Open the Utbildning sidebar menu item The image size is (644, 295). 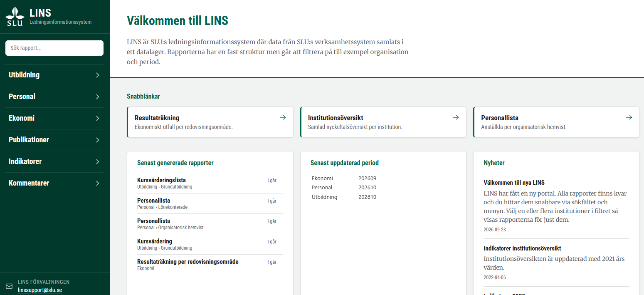click(x=54, y=75)
